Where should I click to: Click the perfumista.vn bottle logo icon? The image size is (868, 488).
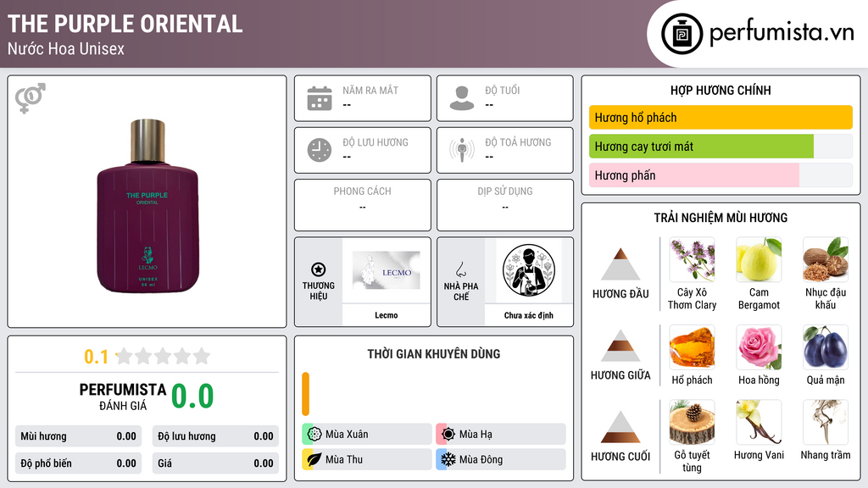682,34
